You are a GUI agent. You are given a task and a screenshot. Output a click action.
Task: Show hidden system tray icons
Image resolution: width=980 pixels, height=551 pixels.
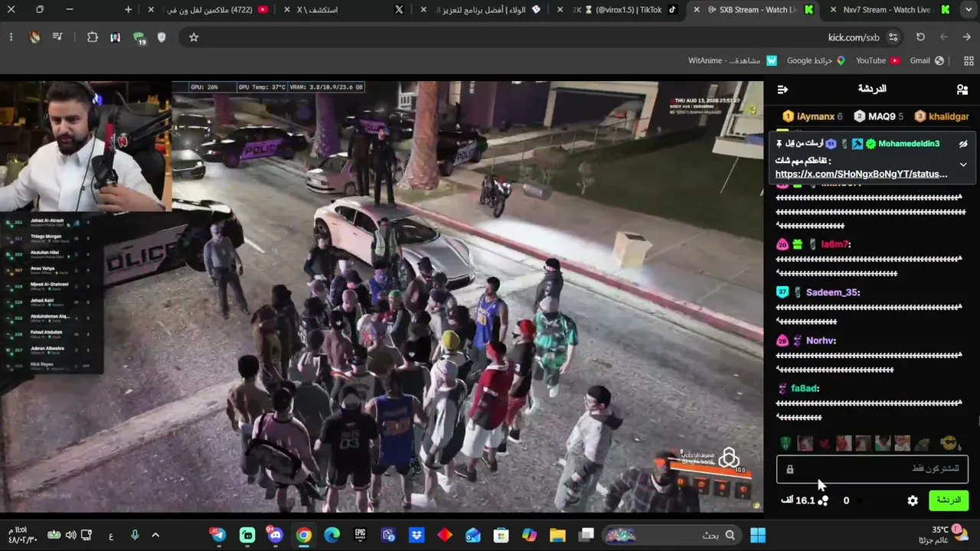(155, 535)
